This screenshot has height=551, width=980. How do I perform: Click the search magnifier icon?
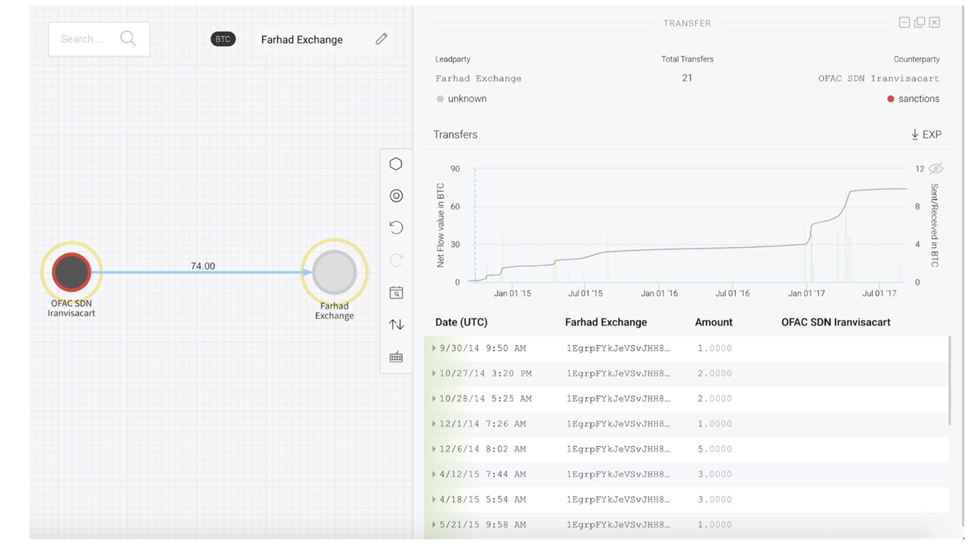click(128, 38)
